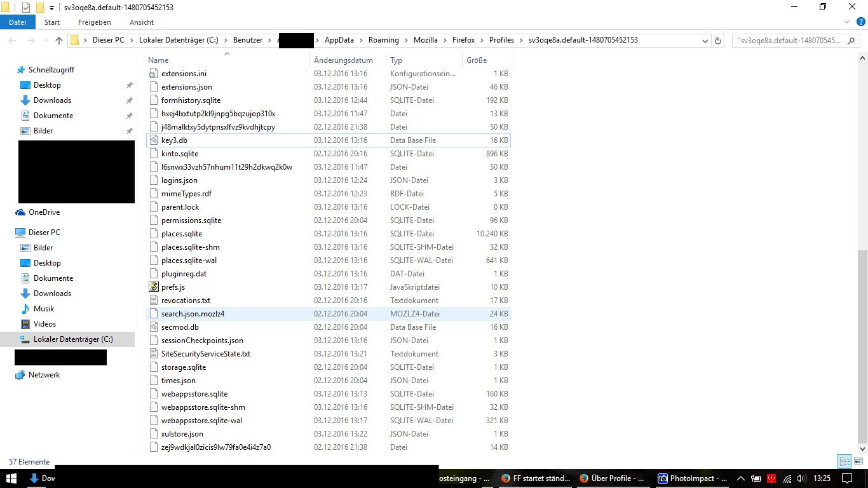
Task: Go up one folder level
Action: coord(59,40)
